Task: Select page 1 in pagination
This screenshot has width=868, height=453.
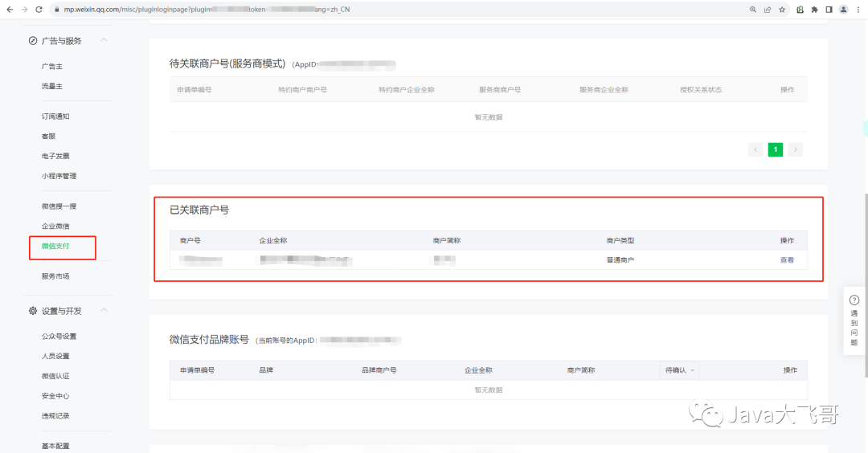Action: tap(776, 149)
